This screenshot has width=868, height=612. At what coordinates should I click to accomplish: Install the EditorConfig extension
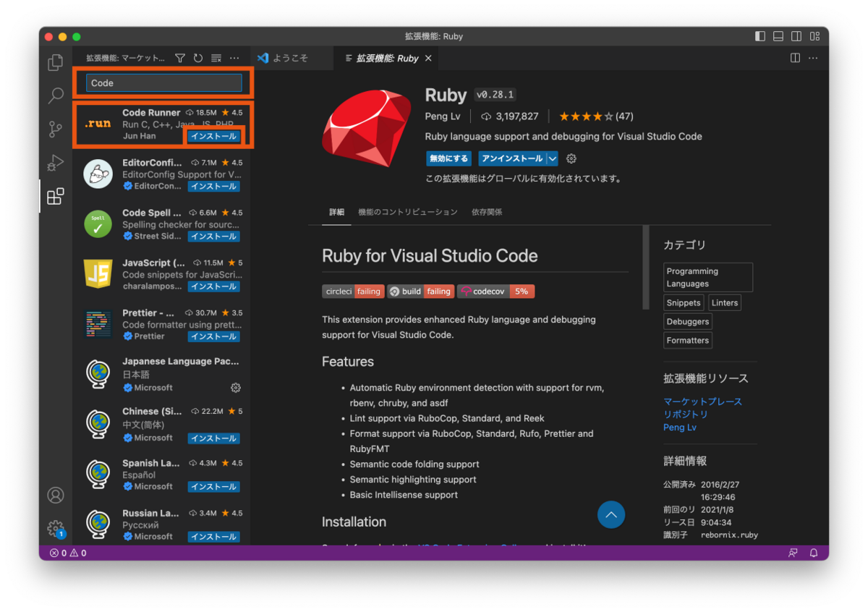pos(214,186)
